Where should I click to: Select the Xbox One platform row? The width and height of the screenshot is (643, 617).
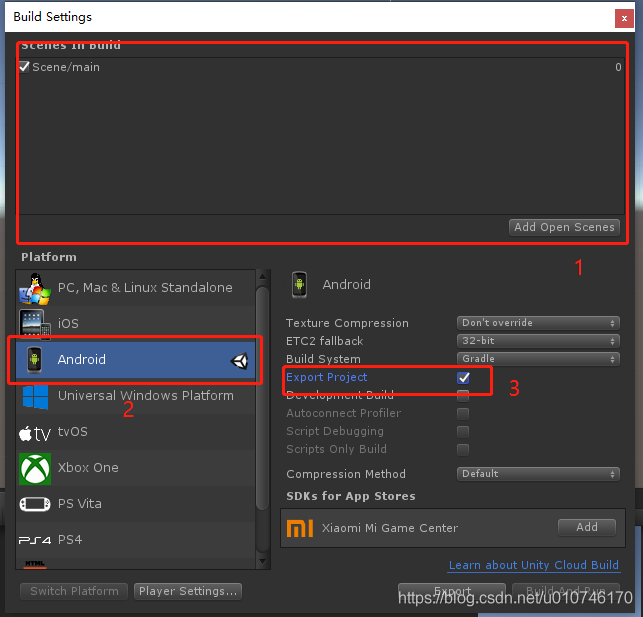click(136, 468)
